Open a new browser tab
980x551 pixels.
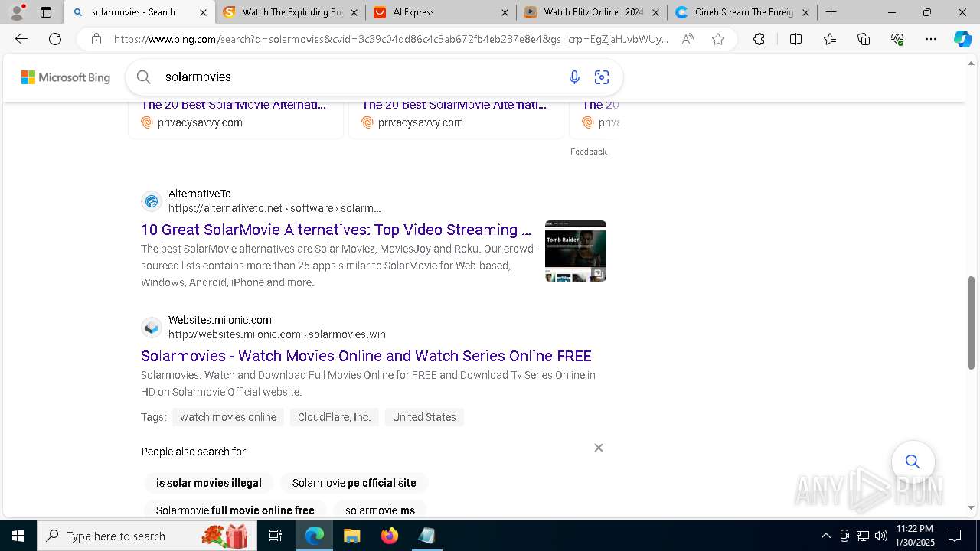(x=831, y=12)
